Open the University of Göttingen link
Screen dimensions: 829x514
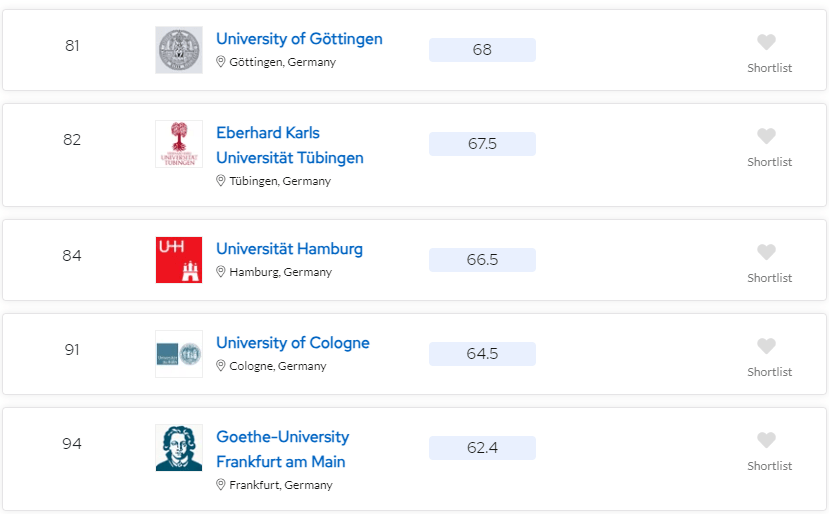click(299, 39)
